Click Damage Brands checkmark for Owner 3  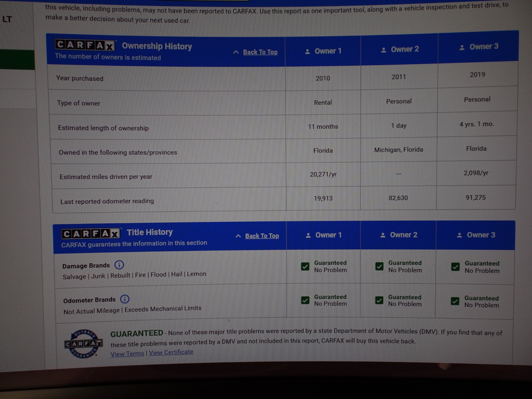click(455, 267)
